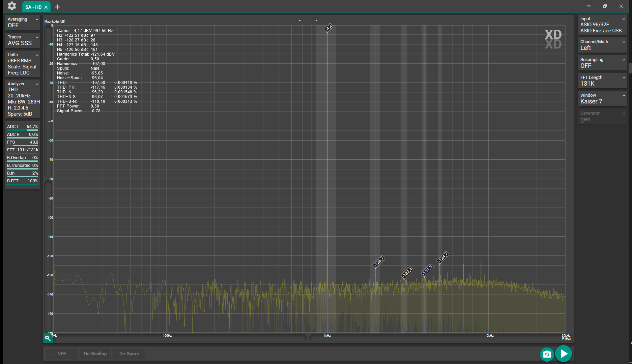Expand the FFT Length dropdown

(x=602, y=81)
